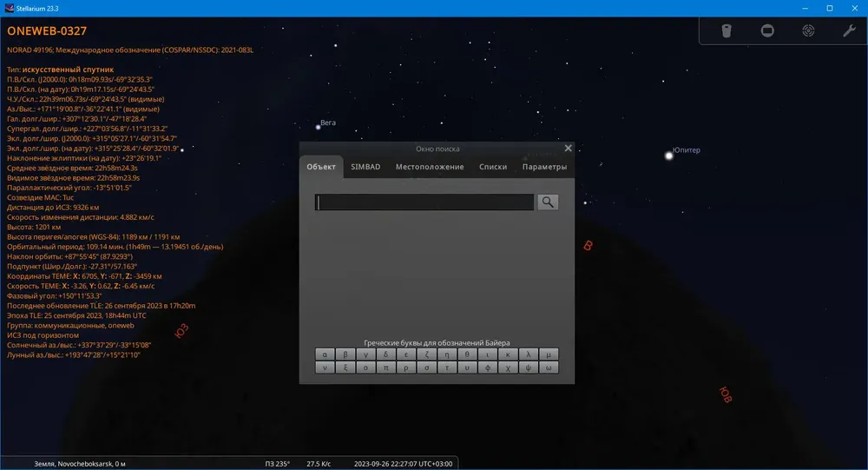Select the Вега star in sky
Screen dimensions: 868x470
coord(319,127)
